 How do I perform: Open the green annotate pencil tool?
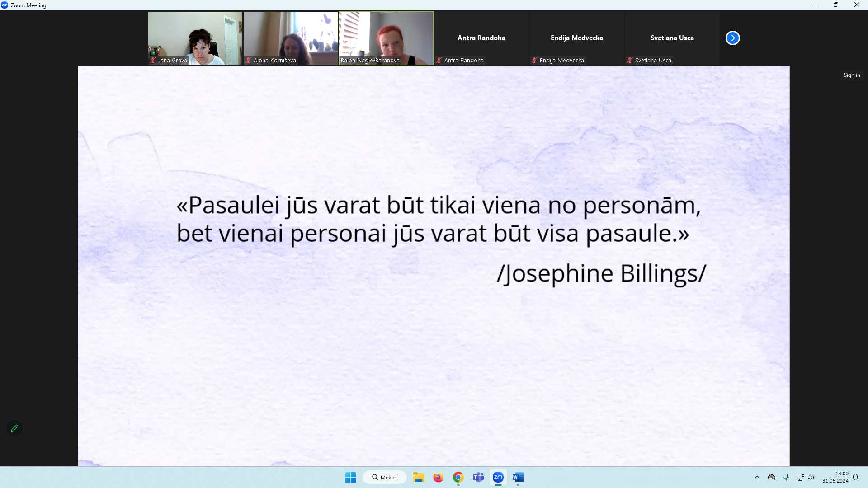(14, 428)
